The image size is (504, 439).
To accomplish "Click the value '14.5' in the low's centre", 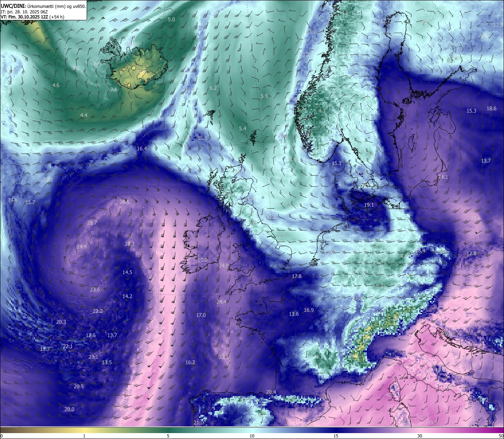I will 127,272.
